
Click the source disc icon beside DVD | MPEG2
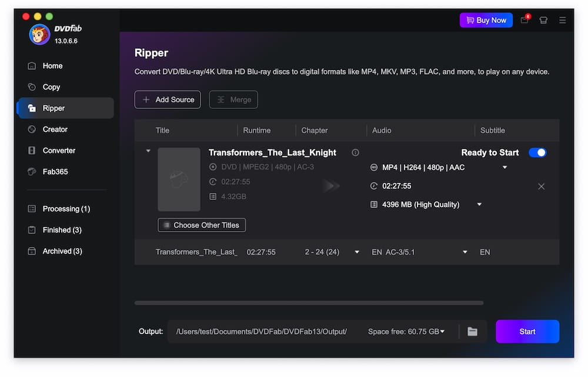pyautogui.click(x=213, y=167)
